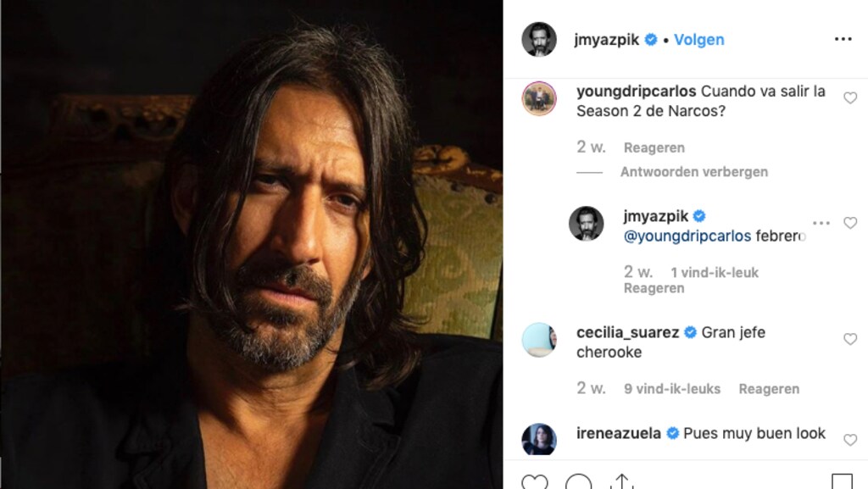Follow jmyazpik with the 'Volgen' button
Image resolution: width=868 pixels, height=489 pixels.
[699, 40]
